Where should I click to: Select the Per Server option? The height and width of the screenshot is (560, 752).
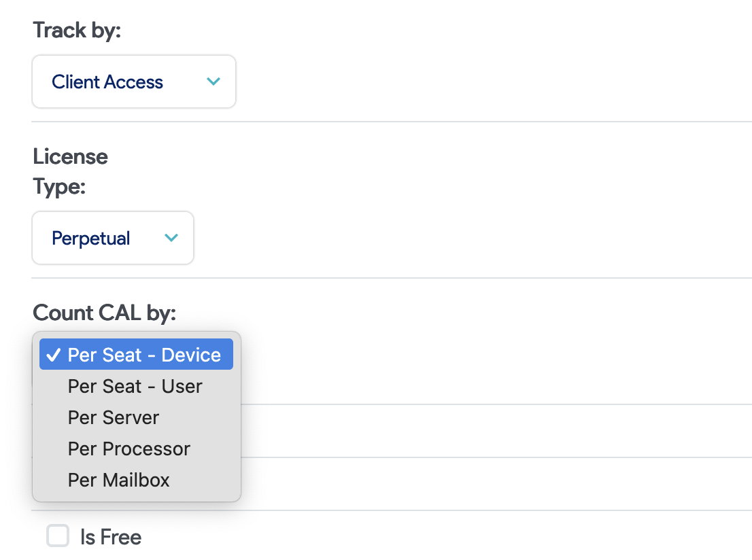114,417
